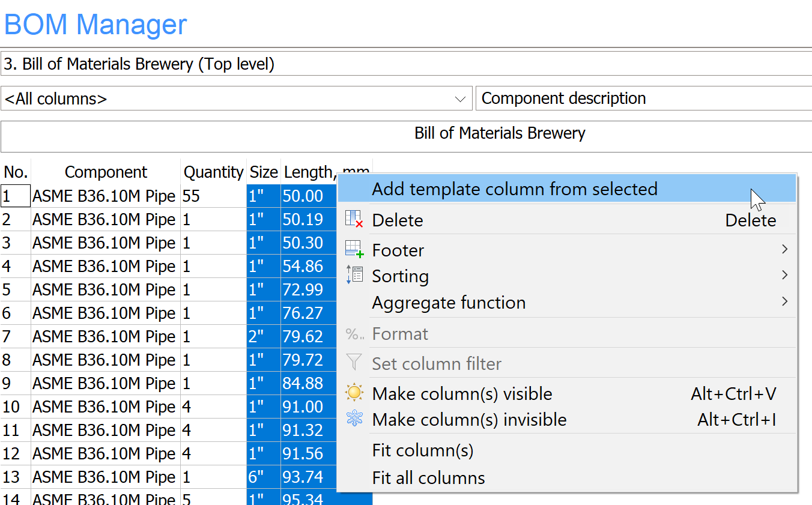812x505 pixels.
Task: Click the Component description field
Action: [643, 99]
